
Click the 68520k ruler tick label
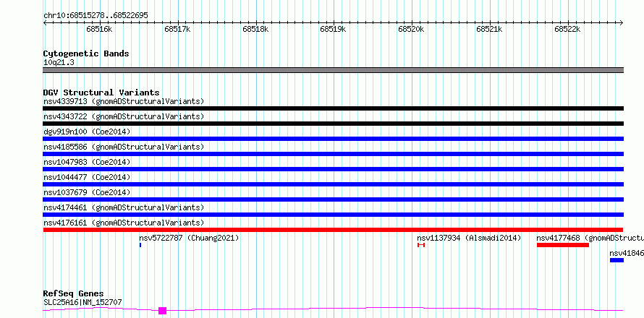(x=411, y=29)
